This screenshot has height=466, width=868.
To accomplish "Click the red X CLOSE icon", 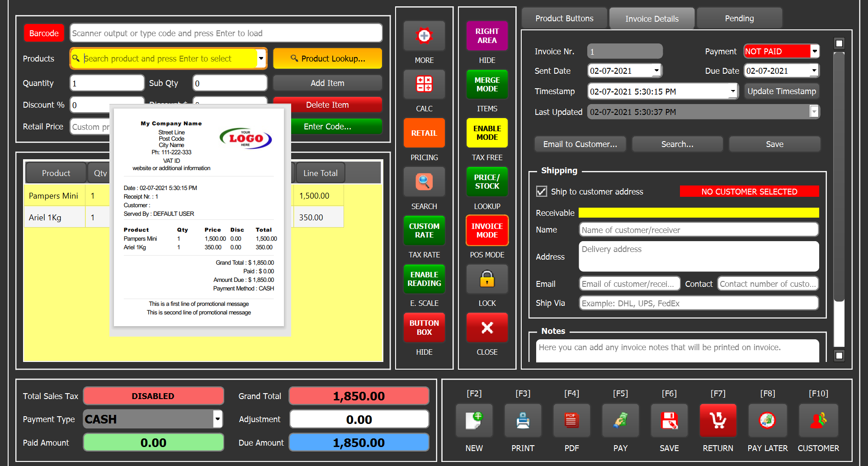I will [487, 328].
